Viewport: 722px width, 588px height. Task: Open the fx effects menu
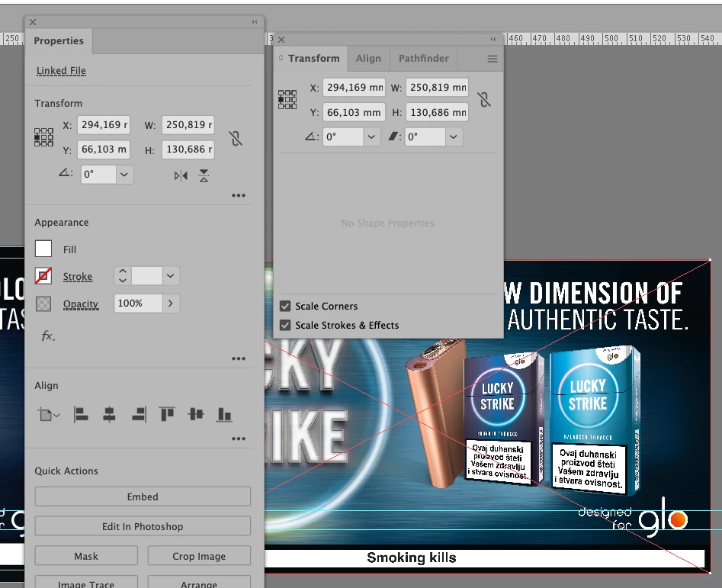pyautogui.click(x=48, y=336)
